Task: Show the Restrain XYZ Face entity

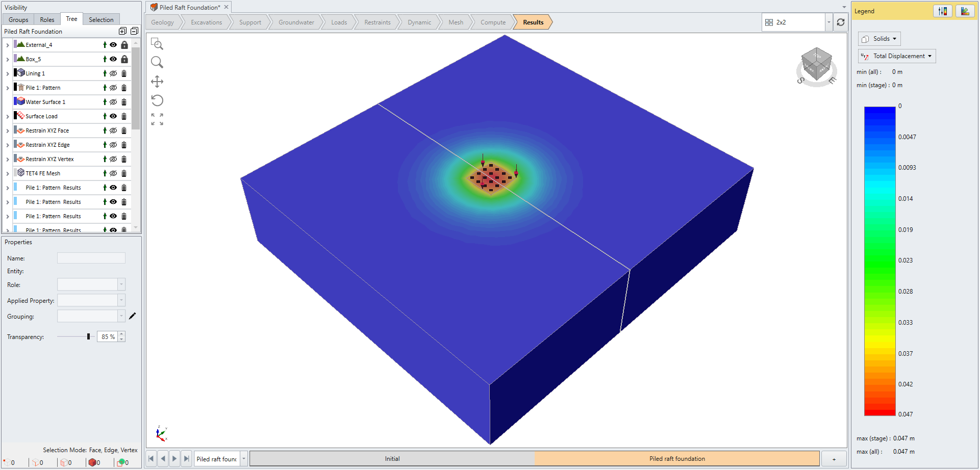Action: click(x=113, y=130)
